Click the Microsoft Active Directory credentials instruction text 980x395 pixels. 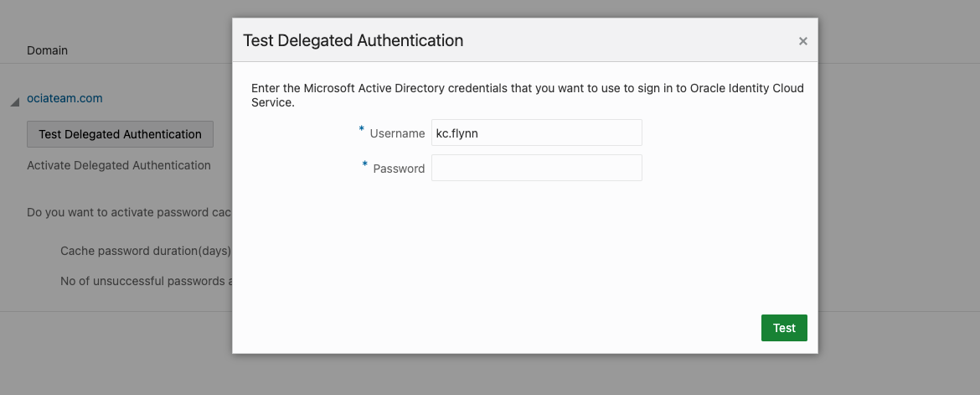pyautogui.click(x=528, y=95)
